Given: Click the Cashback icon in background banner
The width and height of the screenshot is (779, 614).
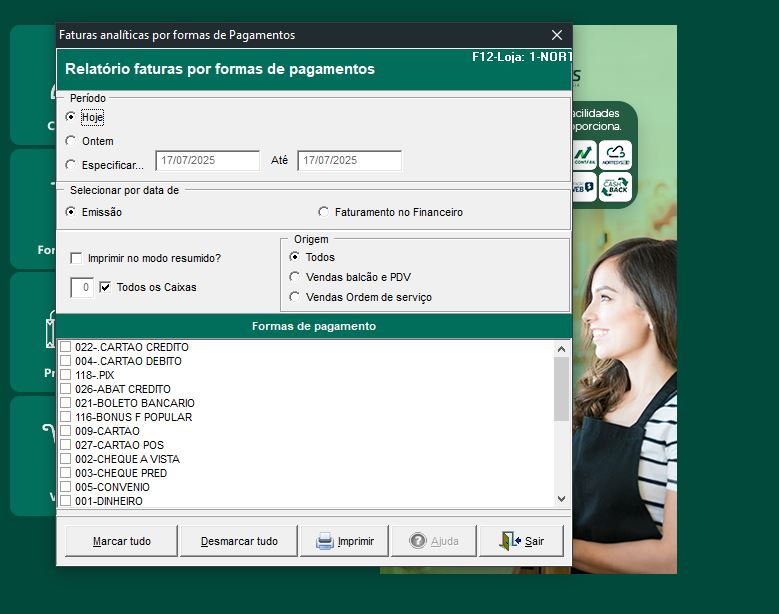Looking at the screenshot, I should click(615, 187).
